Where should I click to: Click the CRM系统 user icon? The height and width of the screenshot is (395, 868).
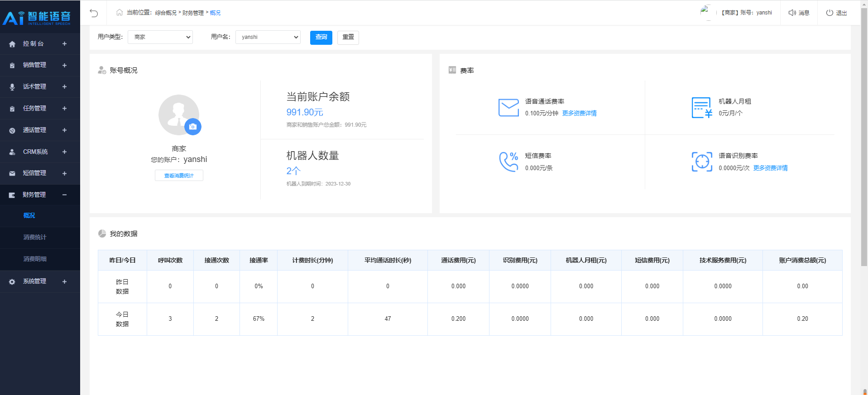tap(12, 152)
